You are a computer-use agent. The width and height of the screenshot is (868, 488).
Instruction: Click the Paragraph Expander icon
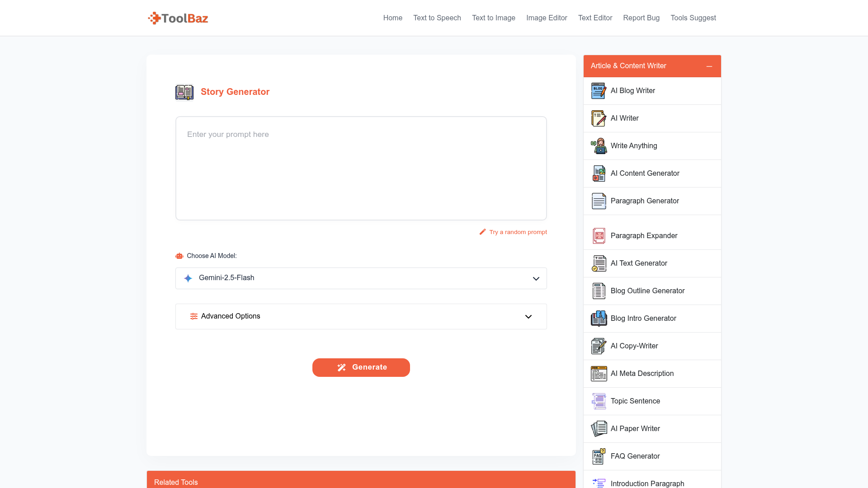599,236
